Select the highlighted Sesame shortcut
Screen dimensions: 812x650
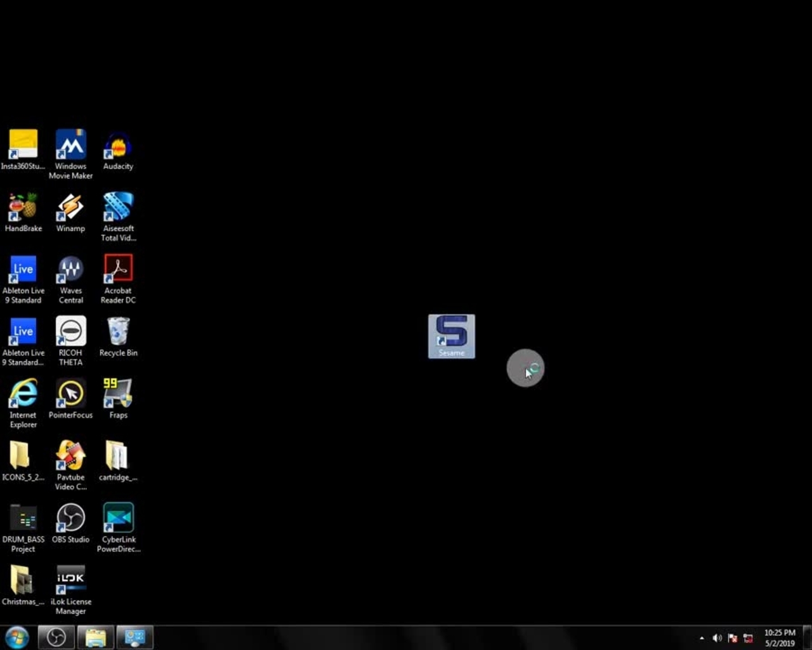452,336
